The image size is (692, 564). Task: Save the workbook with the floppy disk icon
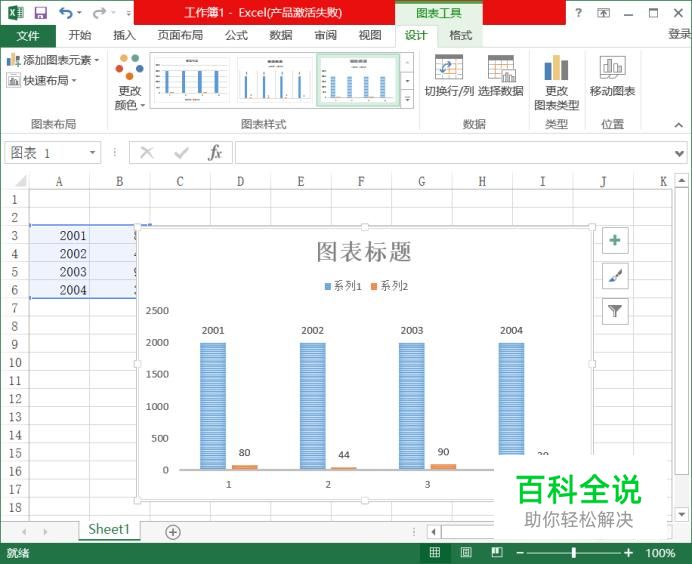tap(41, 13)
